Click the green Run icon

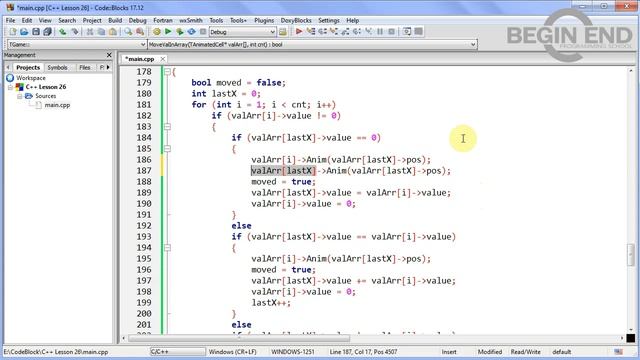tap(168, 31)
